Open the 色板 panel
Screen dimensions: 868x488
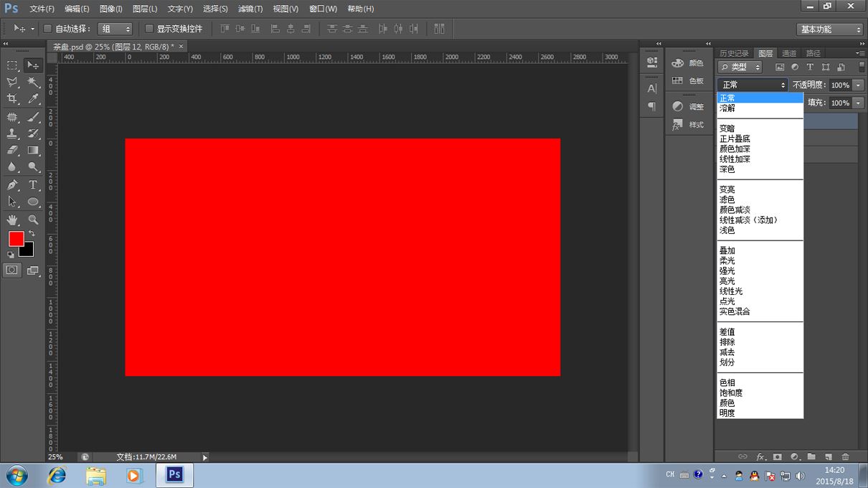[x=688, y=81]
